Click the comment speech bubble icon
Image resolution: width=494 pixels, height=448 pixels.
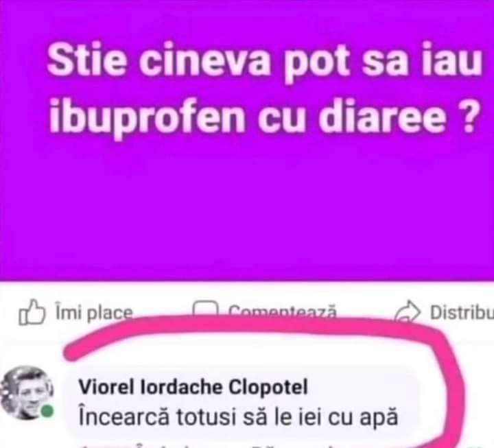coord(205,309)
